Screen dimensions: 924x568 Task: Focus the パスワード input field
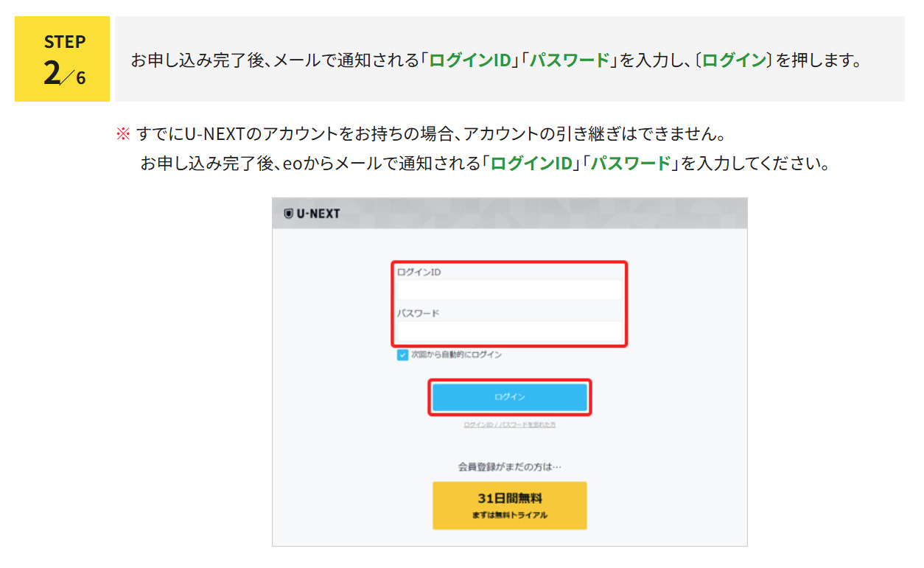click(x=508, y=332)
